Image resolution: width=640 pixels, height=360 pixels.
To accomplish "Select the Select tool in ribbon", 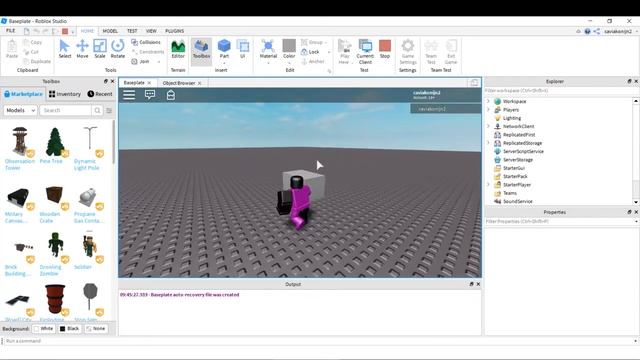I will tap(64, 49).
